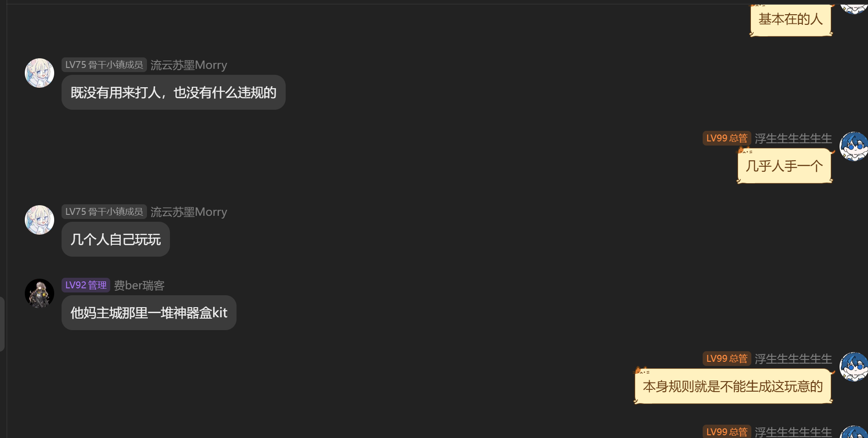Click 浮生生生生生 avatar beside 本身规则 message
The image size is (868, 438).
(x=854, y=367)
